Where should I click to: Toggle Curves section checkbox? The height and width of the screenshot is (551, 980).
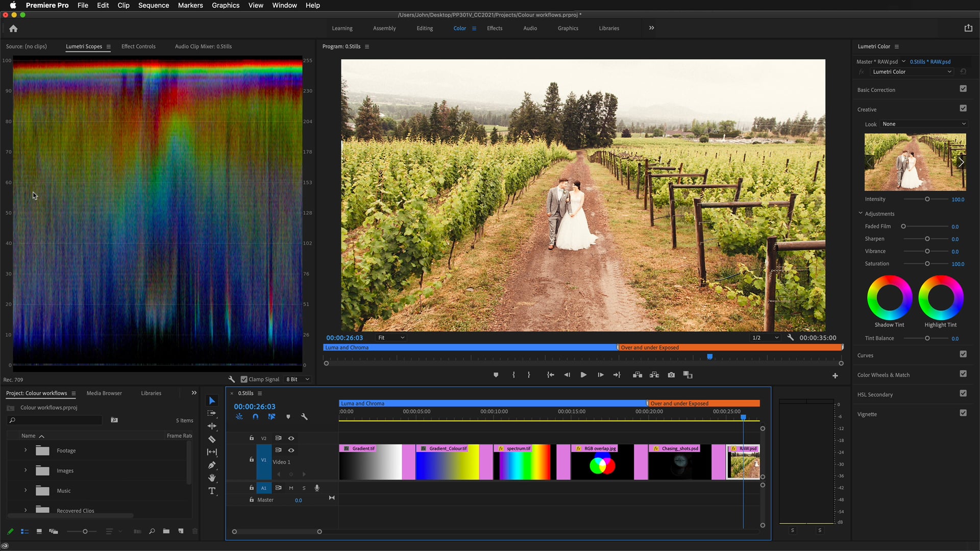(963, 354)
